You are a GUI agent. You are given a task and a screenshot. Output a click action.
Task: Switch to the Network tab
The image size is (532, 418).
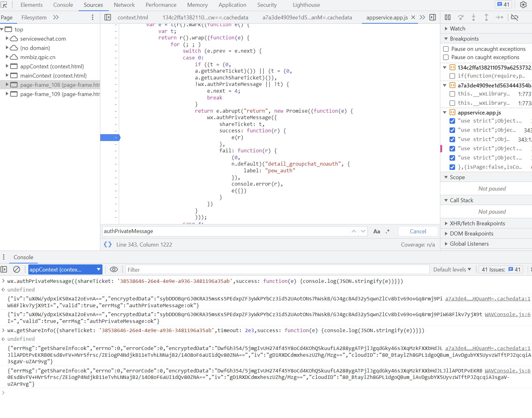point(124,5)
